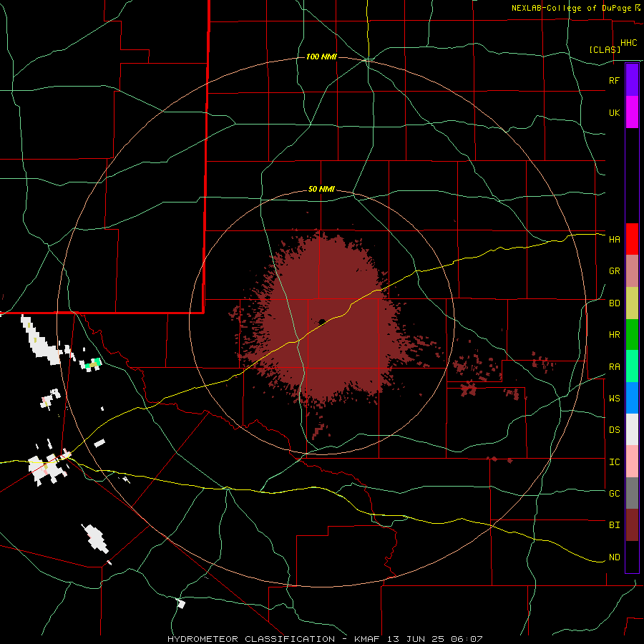
Task: Click the 'NEXLAB-College of DuPage' credit text
Action: (x=571, y=8)
